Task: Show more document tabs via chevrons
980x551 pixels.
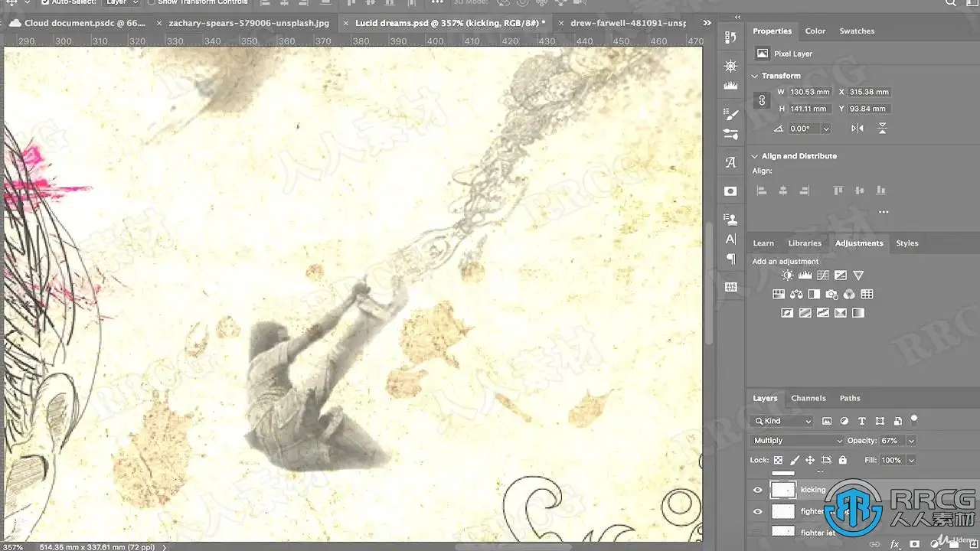Action: (x=707, y=23)
